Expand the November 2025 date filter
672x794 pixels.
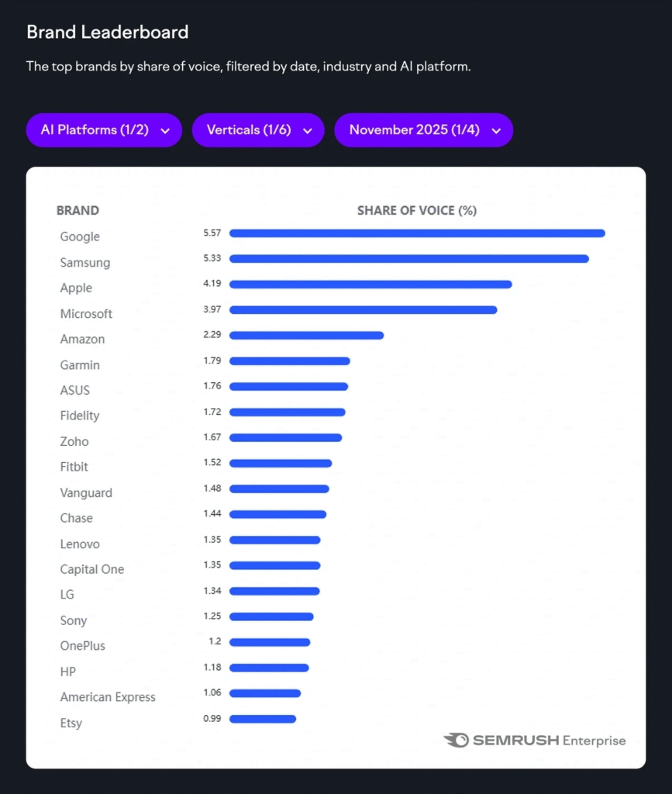[423, 130]
